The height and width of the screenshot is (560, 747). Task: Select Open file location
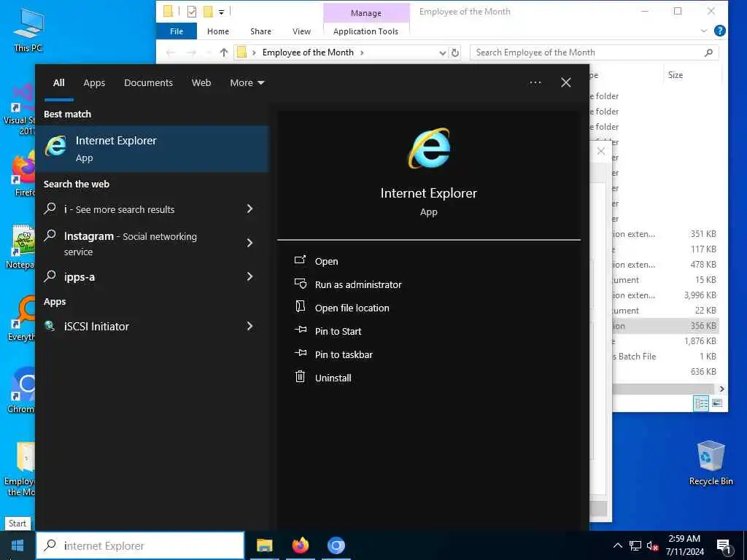352,308
